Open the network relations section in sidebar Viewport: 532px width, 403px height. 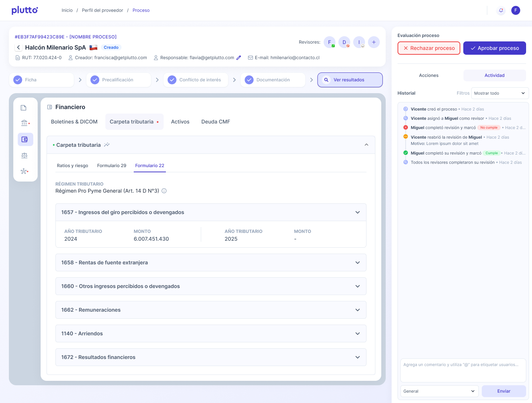[24, 171]
